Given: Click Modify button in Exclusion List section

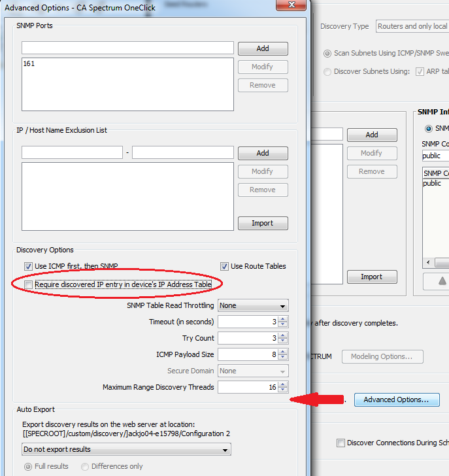Looking at the screenshot, I should click(263, 171).
